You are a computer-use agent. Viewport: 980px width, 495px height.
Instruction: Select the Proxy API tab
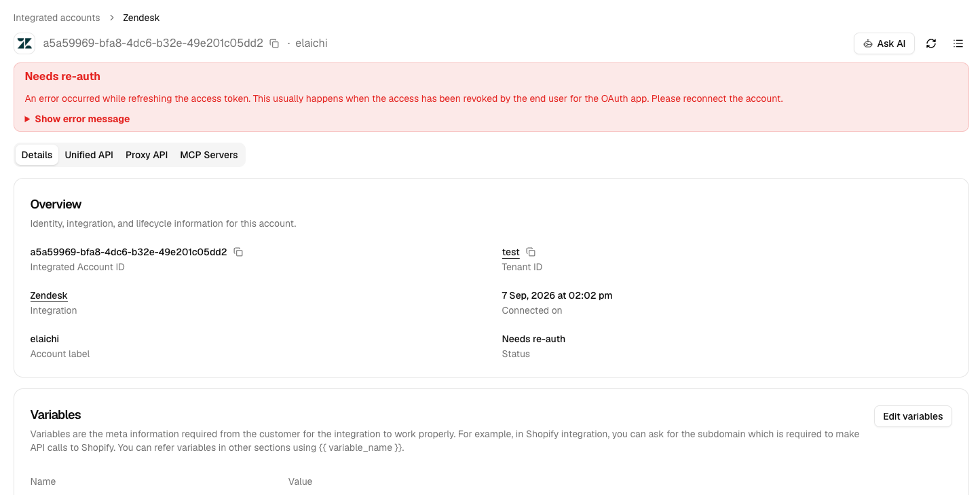tap(147, 155)
